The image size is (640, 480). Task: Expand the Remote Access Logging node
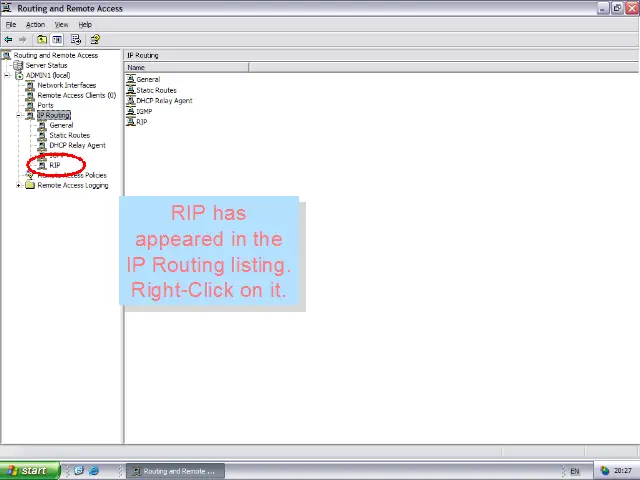[x=19, y=185]
